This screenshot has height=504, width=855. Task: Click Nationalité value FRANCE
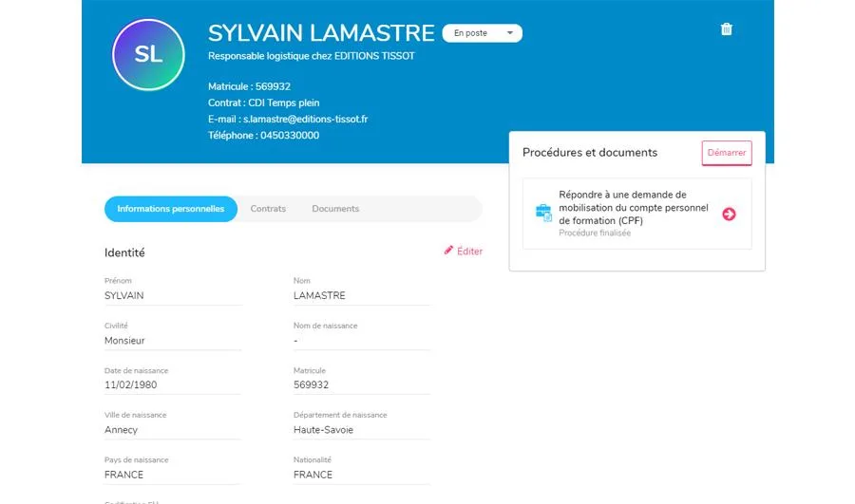[313, 475]
